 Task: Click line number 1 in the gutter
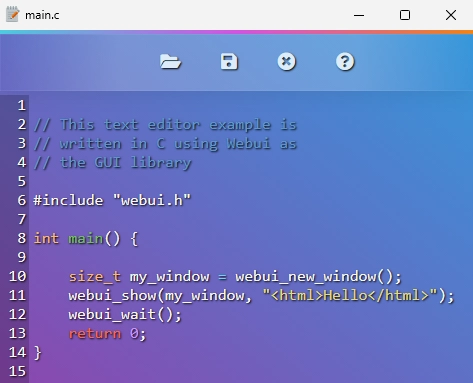22,105
